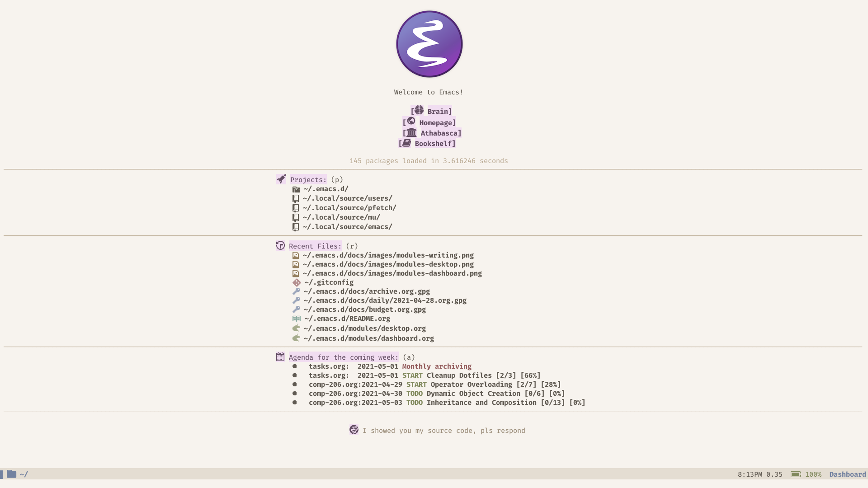The image size is (868, 488).
Task: Open ~/.emacs.d/modules/dashboard.org file
Action: click(368, 338)
